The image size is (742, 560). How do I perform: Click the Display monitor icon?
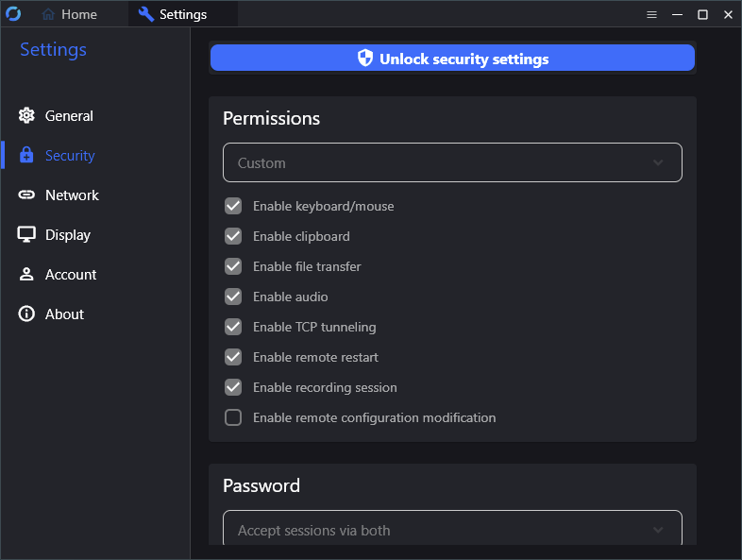[26, 235]
